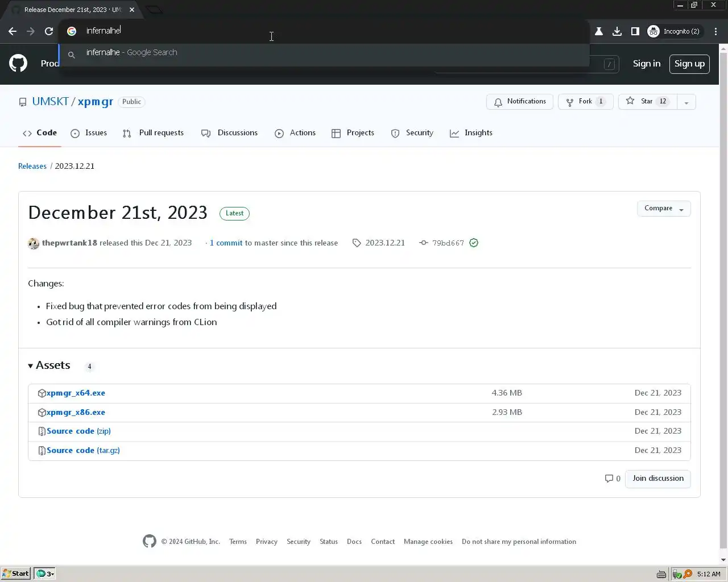This screenshot has height=582, width=728.
Task: Open the UMSKT organization link
Action: [x=50, y=102]
